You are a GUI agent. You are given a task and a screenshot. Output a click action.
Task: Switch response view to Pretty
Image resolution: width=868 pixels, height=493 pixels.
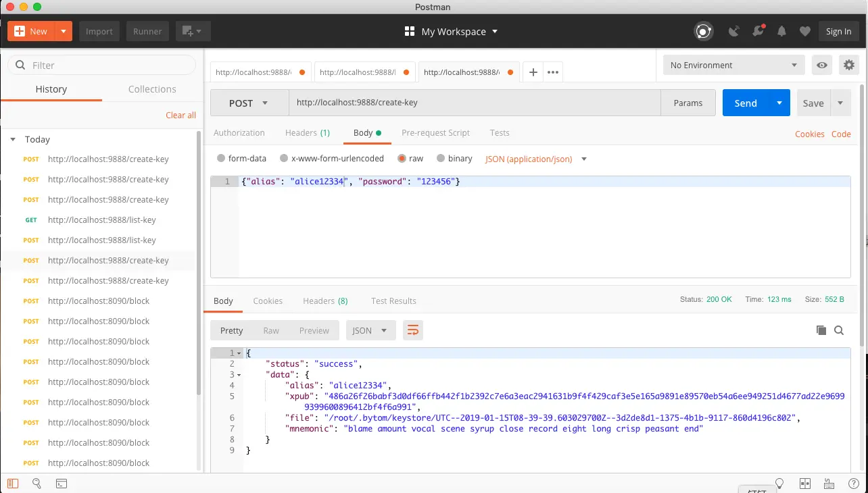click(x=231, y=330)
